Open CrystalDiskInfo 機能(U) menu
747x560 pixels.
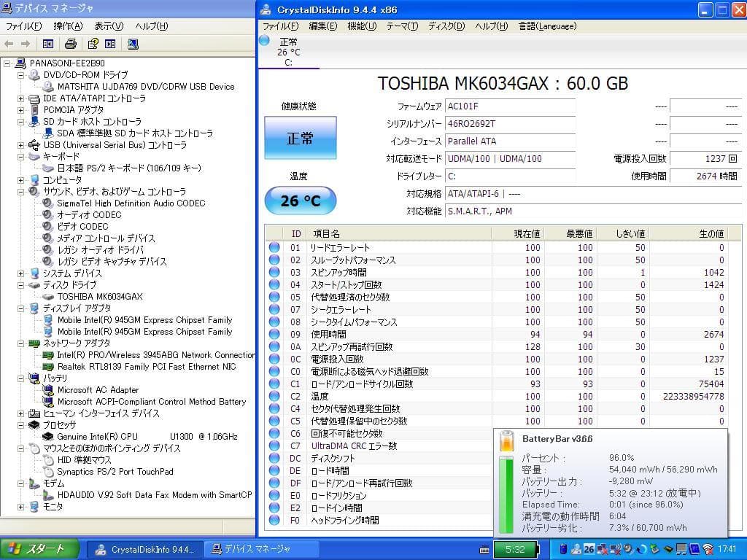tap(362, 26)
